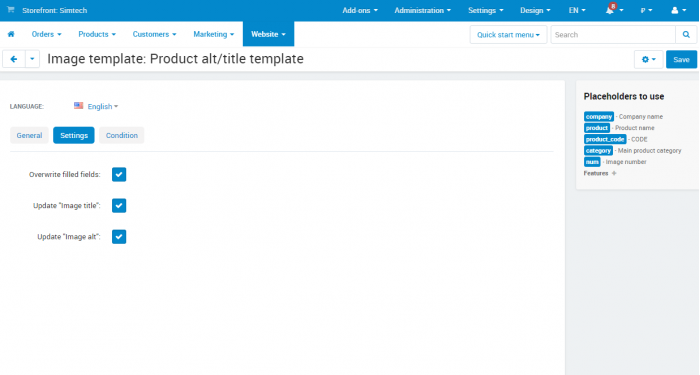Image resolution: width=700 pixels, height=375 pixels.
Task: Insert the category placeholder tag
Action: (x=598, y=150)
